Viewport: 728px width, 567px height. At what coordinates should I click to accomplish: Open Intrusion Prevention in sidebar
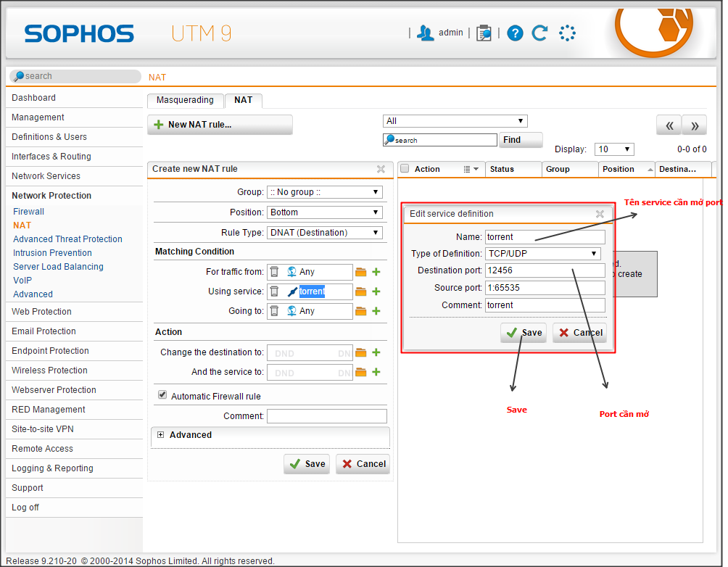click(x=52, y=253)
